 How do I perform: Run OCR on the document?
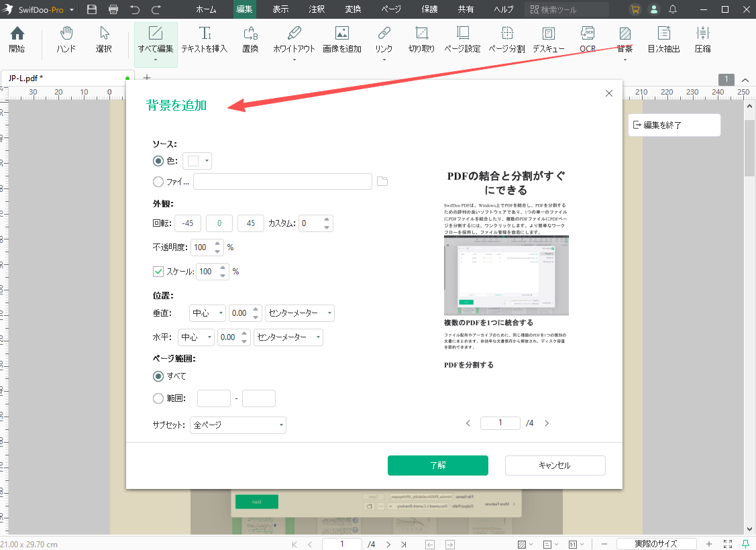pos(588,40)
